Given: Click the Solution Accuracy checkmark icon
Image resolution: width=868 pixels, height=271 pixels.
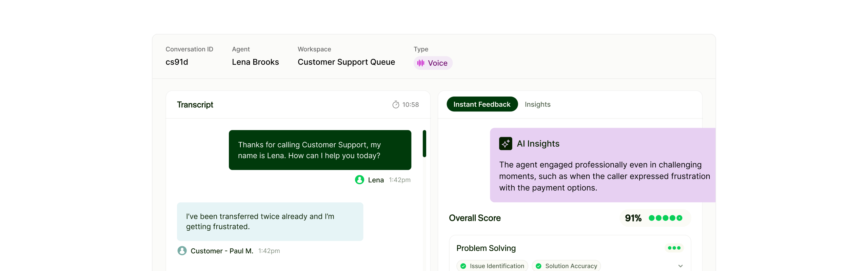Looking at the screenshot, I should point(538,266).
